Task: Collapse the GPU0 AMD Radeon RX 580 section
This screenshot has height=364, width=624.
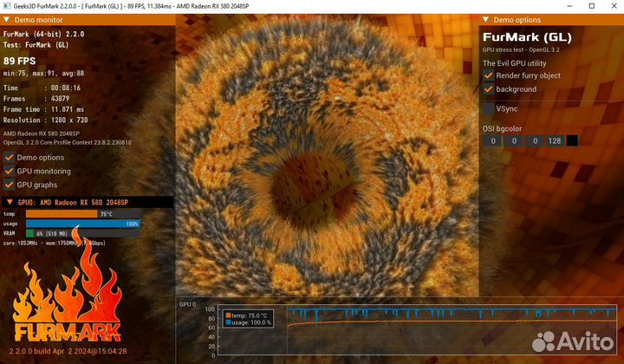Action: pyautogui.click(x=10, y=202)
